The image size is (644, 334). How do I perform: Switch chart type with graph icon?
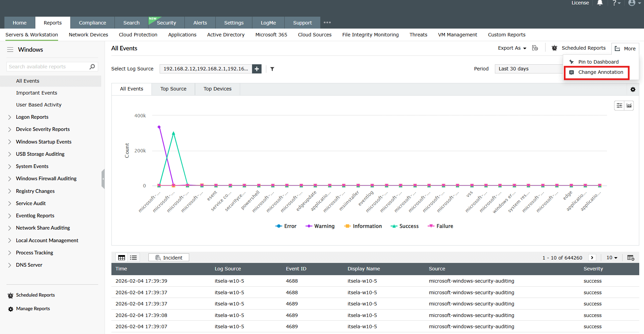pos(629,105)
